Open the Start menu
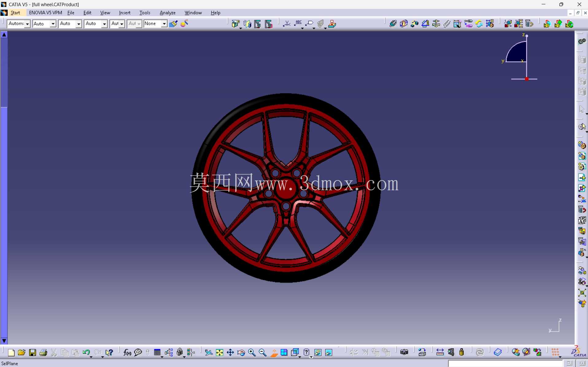 click(x=15, y=13)
